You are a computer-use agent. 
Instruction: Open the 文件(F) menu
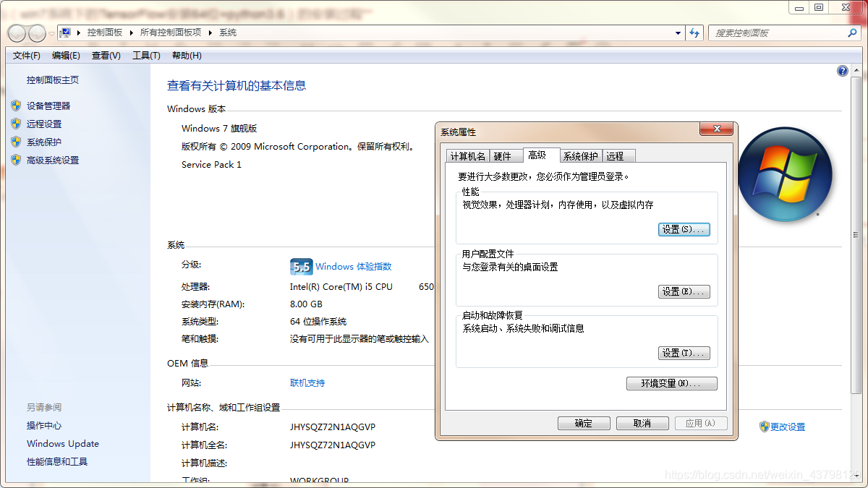click(27, 56)
